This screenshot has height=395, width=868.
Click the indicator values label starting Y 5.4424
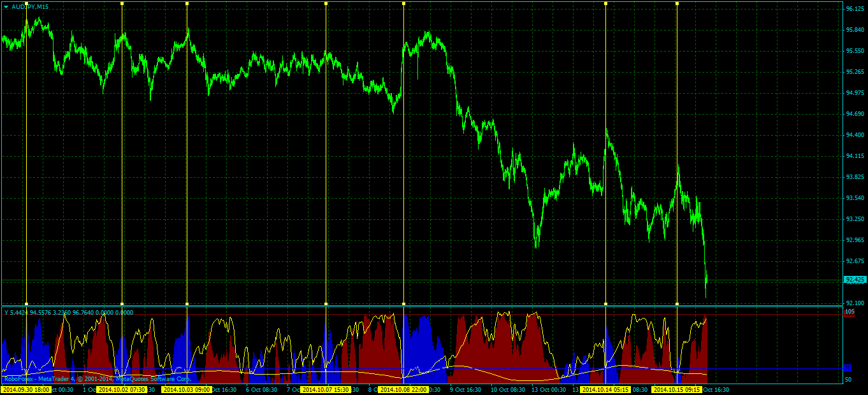click(x=69, y=312)
